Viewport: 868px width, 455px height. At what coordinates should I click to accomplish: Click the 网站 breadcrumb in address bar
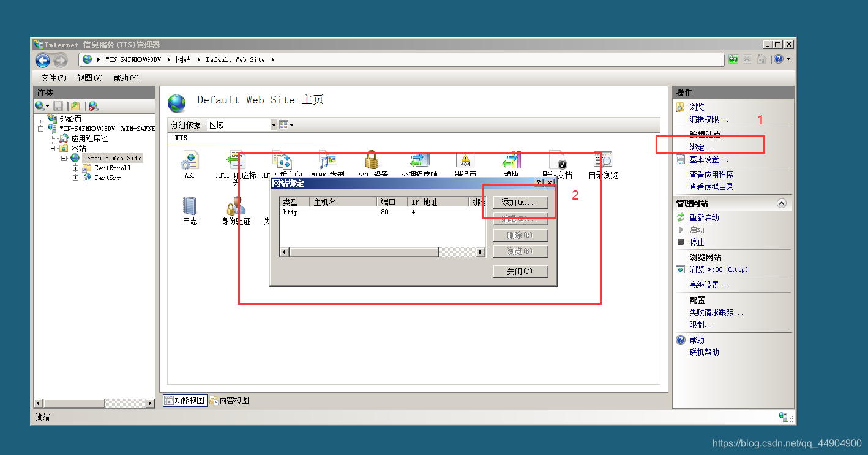(183, 59)
